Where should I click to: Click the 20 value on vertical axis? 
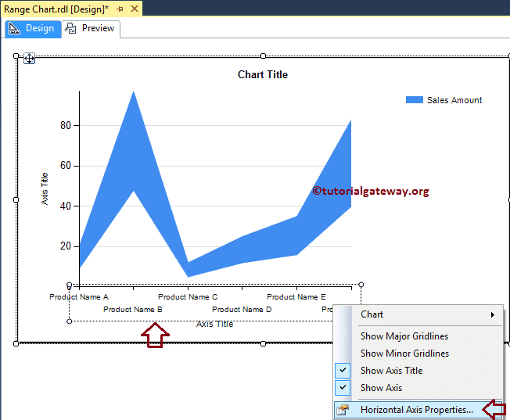(66, 246)
